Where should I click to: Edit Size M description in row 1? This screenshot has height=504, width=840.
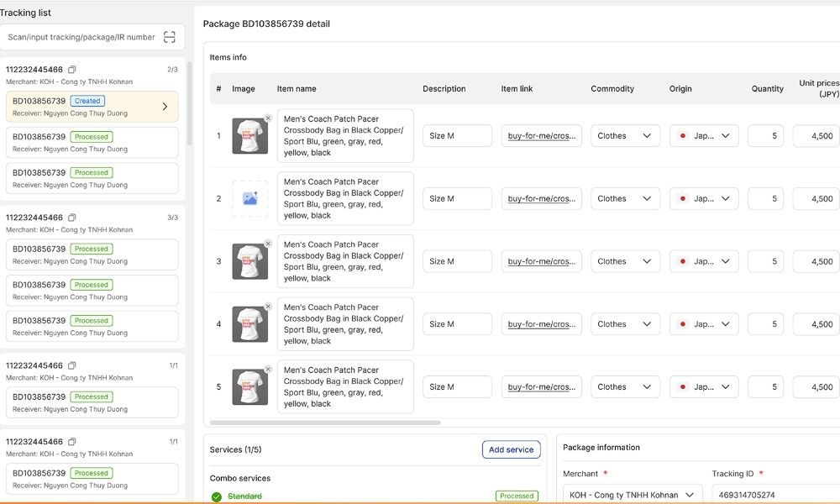pos(457,135)
